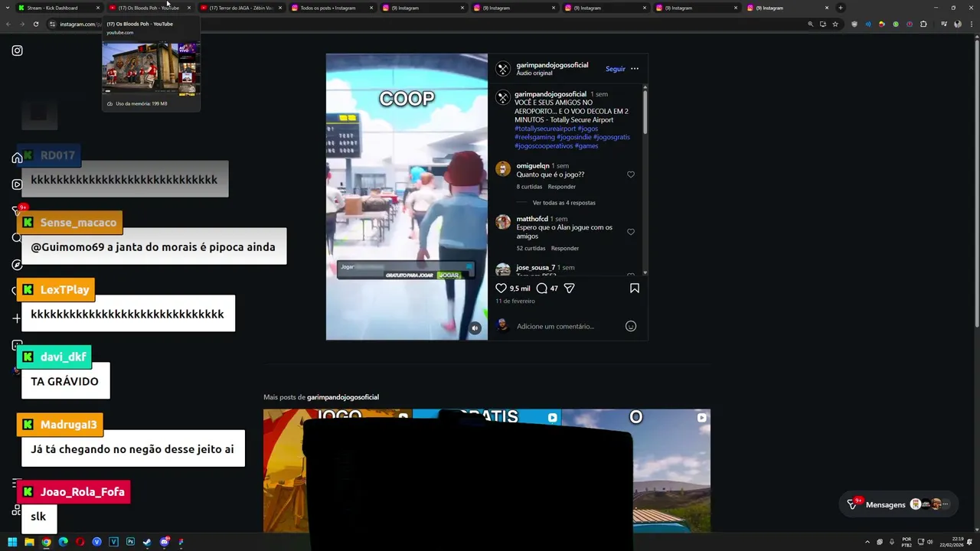
Task: Click the COOP reel video
Action: coord(407,197)
